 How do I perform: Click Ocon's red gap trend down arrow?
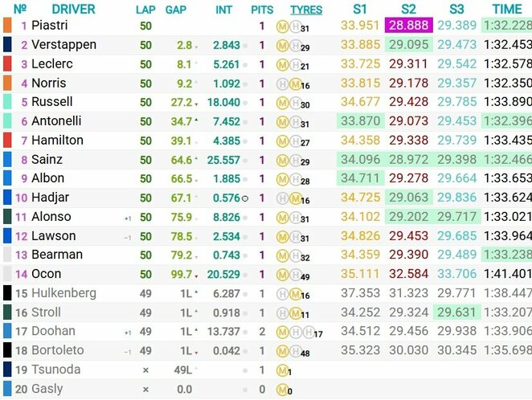coord(196,277)
